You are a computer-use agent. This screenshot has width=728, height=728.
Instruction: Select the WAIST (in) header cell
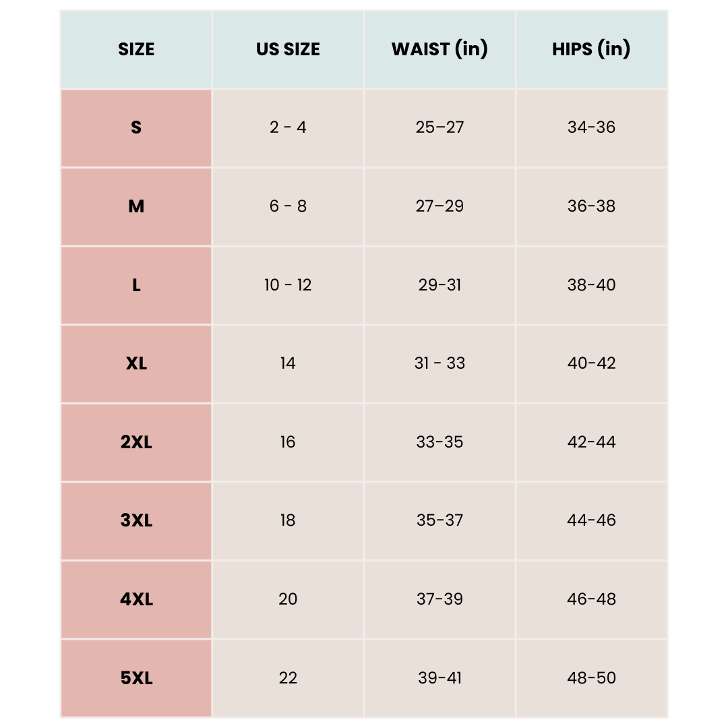click(x=439, y=49)
